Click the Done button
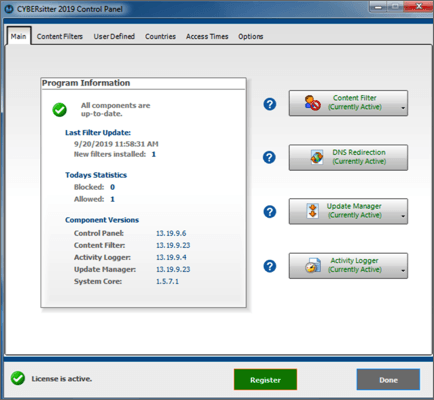This screenshot has width=434, height=400. (388, 379)
